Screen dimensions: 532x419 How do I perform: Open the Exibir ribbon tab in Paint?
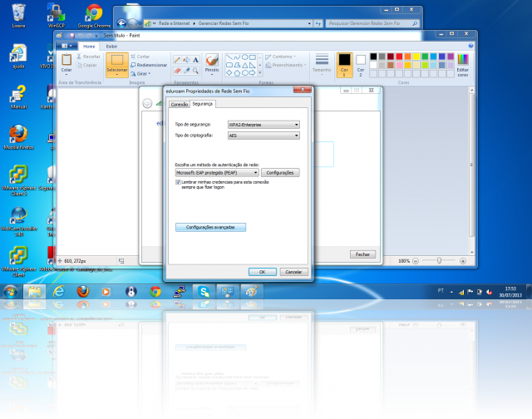[x=111, y=47]
